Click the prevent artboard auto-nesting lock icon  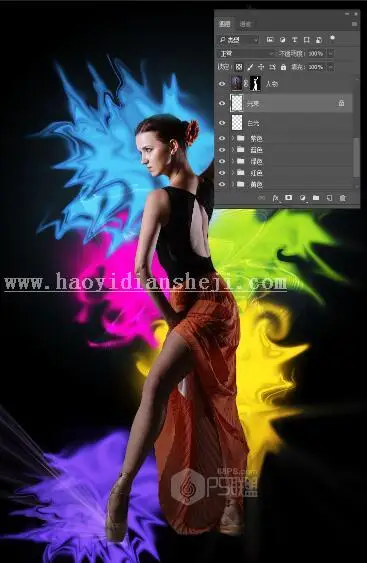(273, 67)
